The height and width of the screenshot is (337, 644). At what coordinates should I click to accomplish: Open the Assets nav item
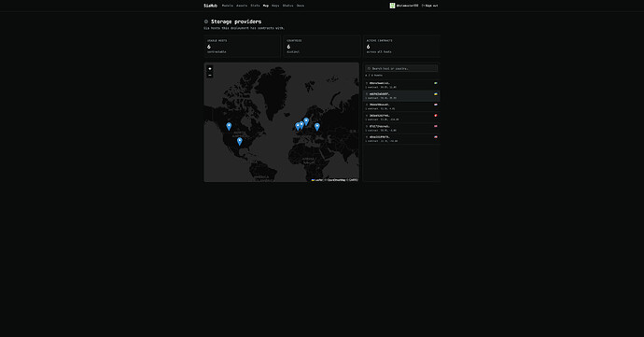tap(242, 6)
